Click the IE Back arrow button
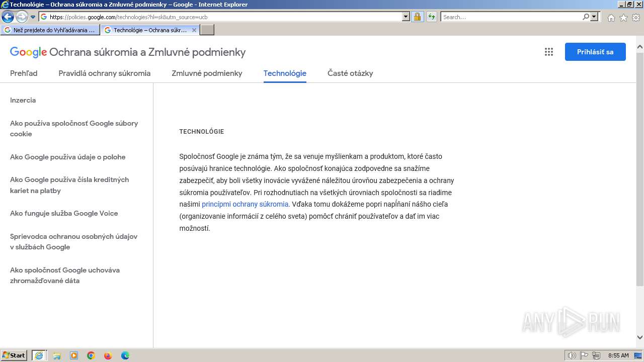This screenshot has width=644, height=362. point(8,17)
